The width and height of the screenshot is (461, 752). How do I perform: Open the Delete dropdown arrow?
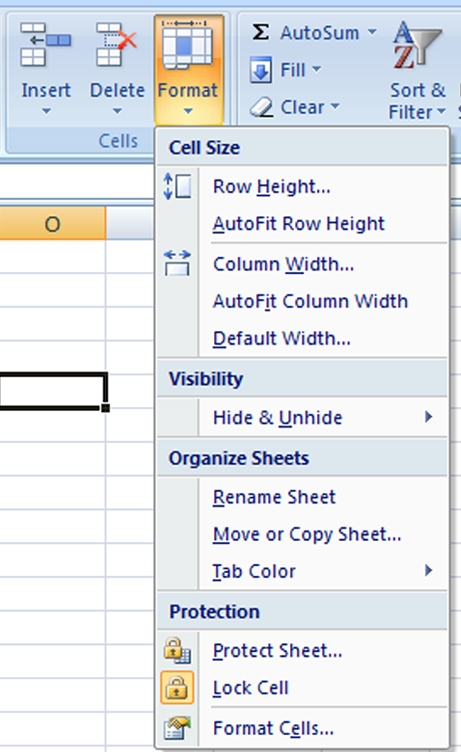pyautogui.click(x=117, y=111)
